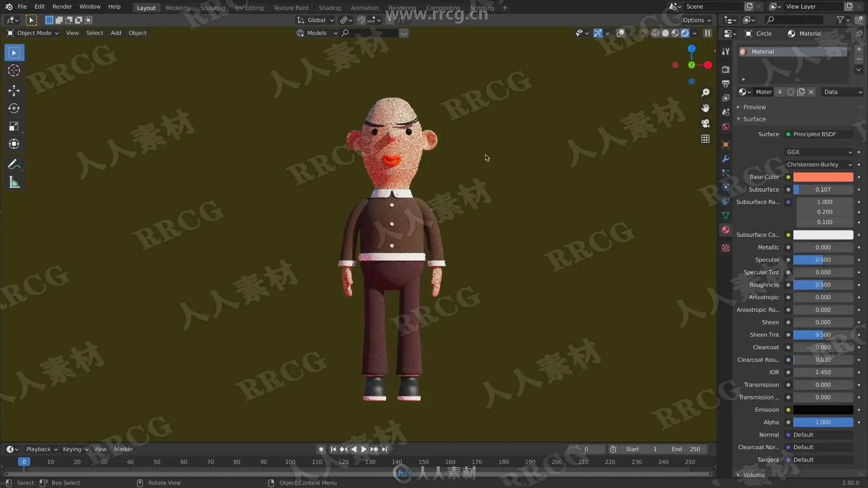This screenshot has width=868, height=488.
Task: Select the Rotate tool
Action: 14,108
